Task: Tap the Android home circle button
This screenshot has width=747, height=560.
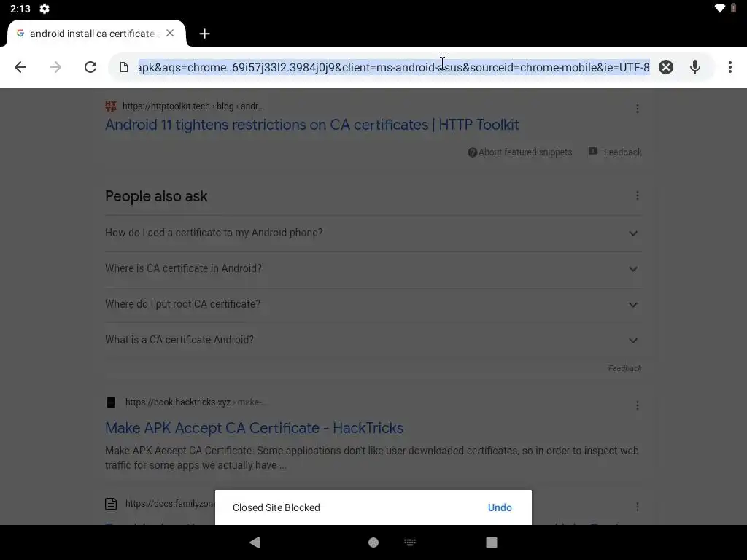Action: point(373,542)
